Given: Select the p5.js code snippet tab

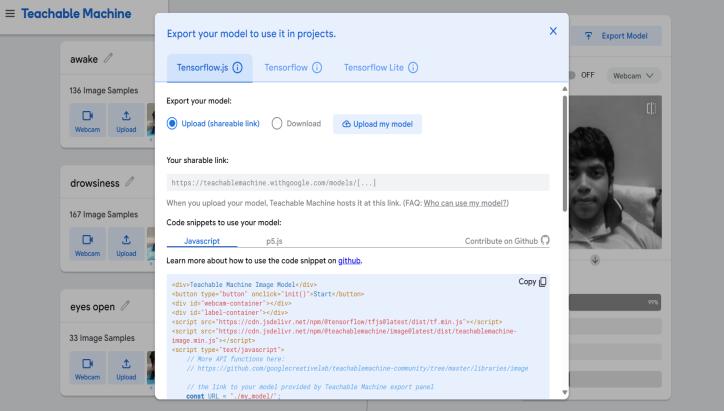Looking at the screenshot, I should coord(274,241).
